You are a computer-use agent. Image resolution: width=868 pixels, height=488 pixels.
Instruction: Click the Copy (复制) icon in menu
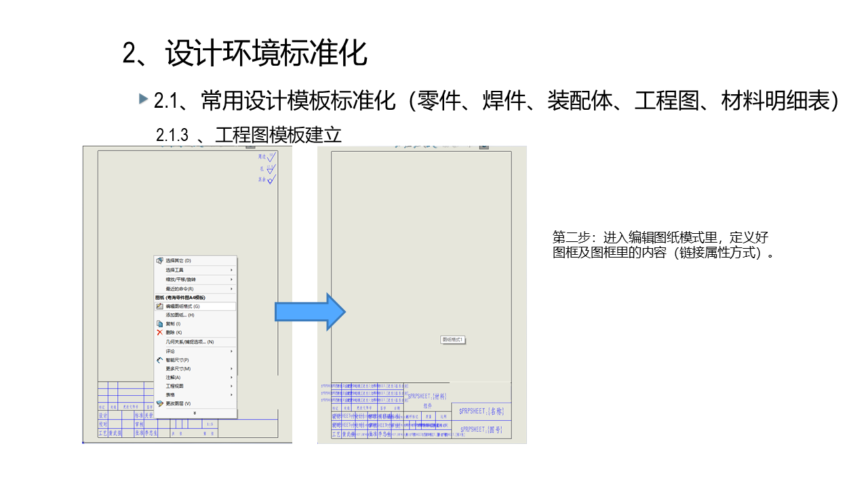tap(160, 324)
